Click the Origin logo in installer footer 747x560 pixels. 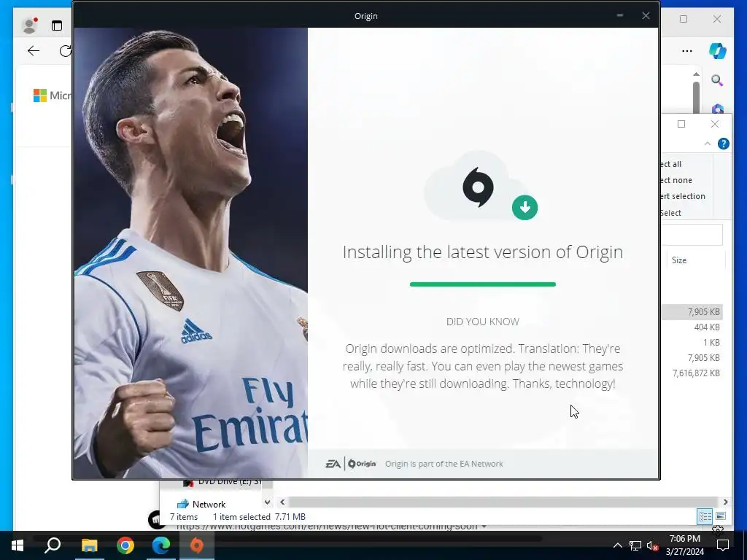point(362,463)
